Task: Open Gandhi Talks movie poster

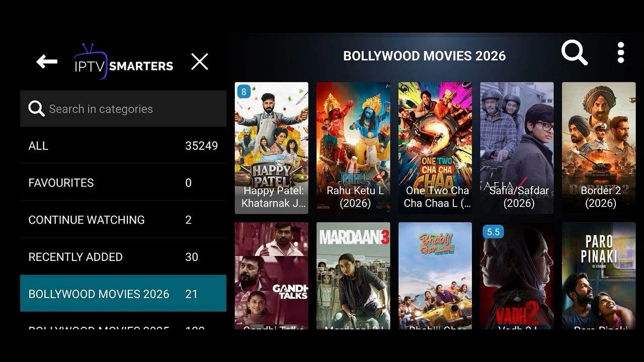Action: coord(272,276)
